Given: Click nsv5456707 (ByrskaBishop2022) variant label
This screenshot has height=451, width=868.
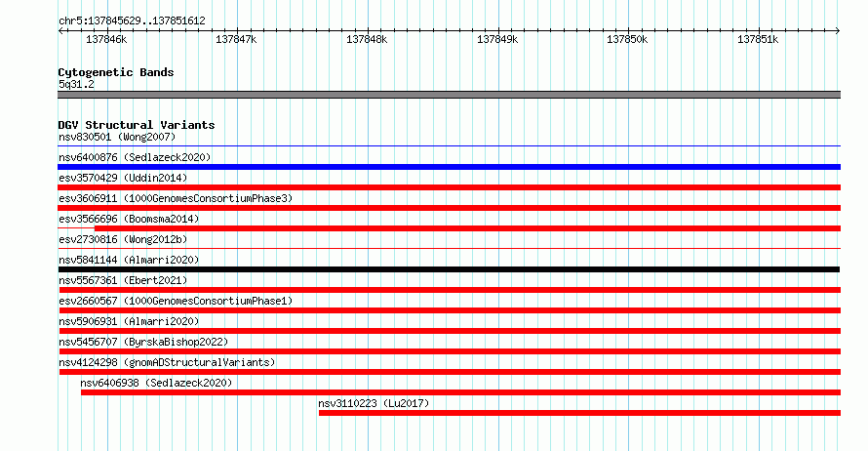Looking at the screenshot, I should (143, 342).
